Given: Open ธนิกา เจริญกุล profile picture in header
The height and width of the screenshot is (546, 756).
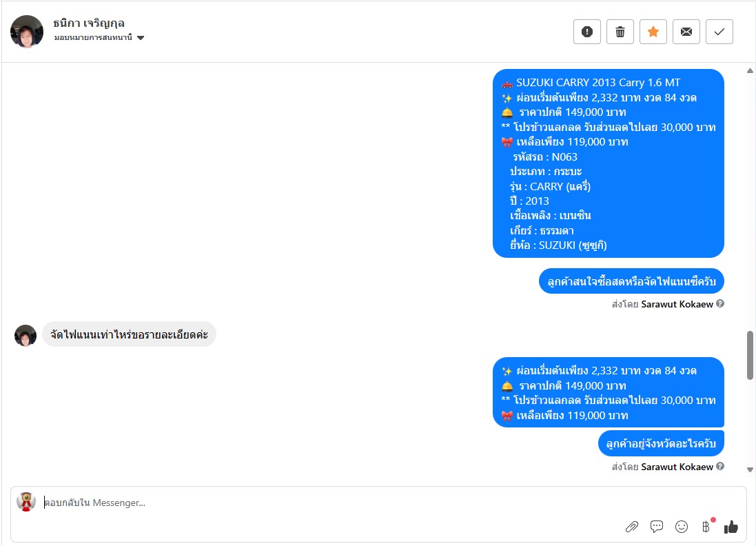Looking at the screenshot, I should 26,32.
